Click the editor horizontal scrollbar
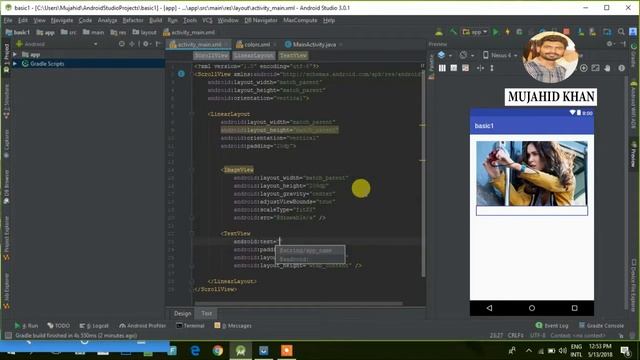Image resolution: width=640 pixels, height=360 pixels. pos(298,303)
